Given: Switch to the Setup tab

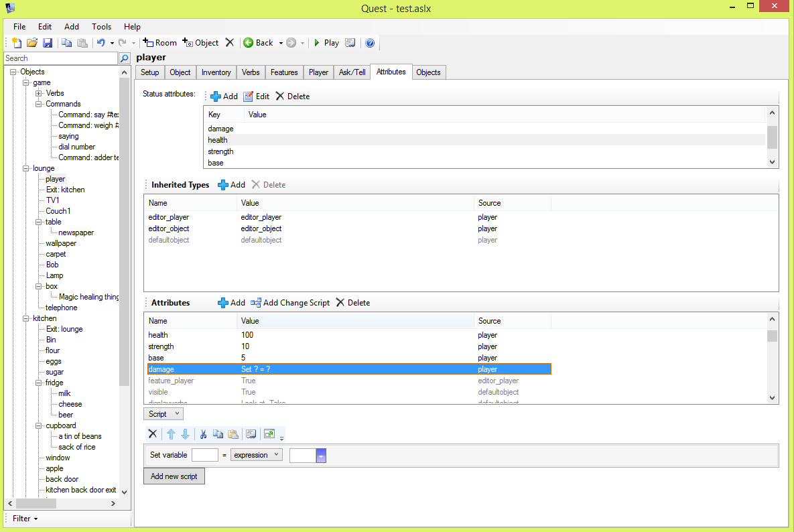Looking at the screenshot, I should click(150, 72).
